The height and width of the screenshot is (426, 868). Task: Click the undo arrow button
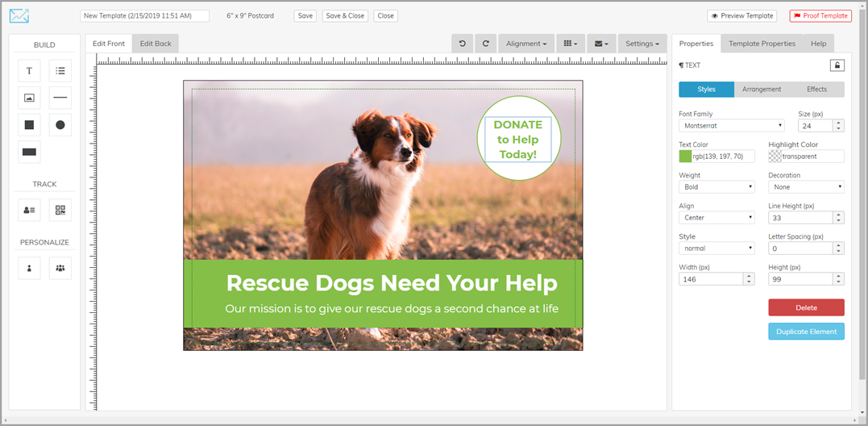(x=462, y=44)
